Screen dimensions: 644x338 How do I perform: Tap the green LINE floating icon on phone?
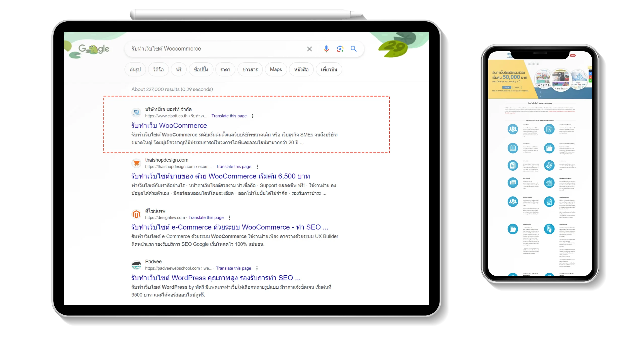pos(590,81)
